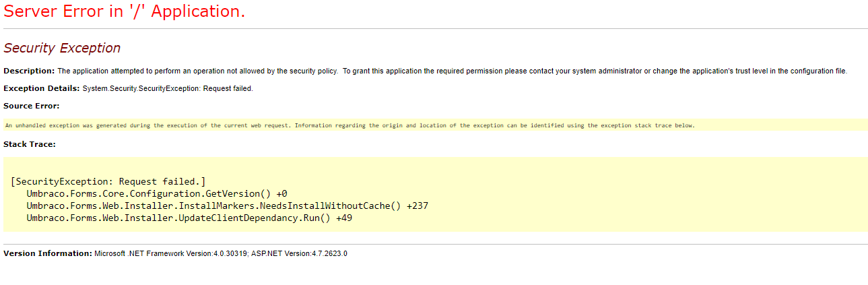Screen dimensions: 868x285
Task: Click the "ASP.NET Version:4.7.2623.0" text
Action: click(x=300, y=253)
